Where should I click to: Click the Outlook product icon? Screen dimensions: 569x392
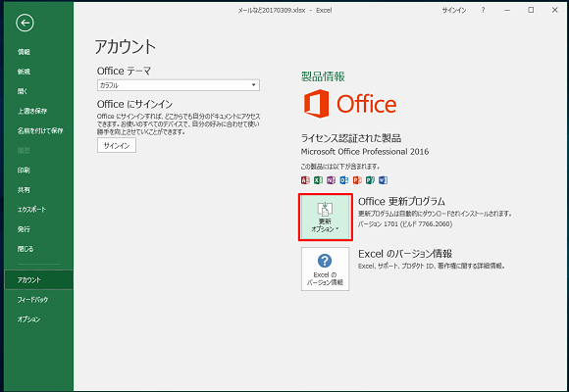tap(344, 180)
